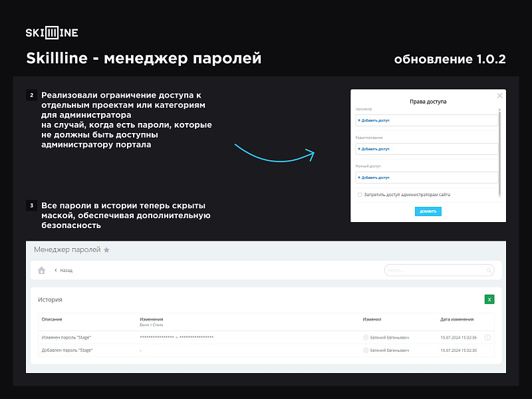Toggle the favorite star next to Менеджер паролей
Screen dimensions: 532x399
105,250
